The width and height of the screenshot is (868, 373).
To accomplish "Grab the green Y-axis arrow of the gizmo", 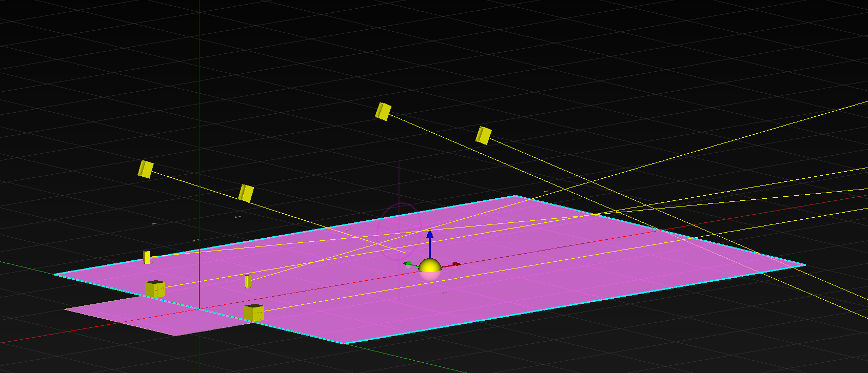I will point(408,263).
